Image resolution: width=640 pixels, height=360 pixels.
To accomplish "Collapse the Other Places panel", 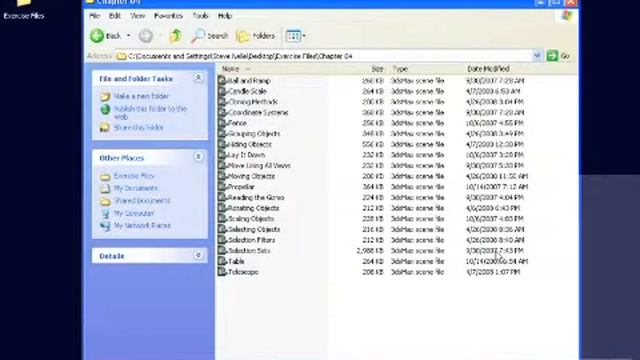I will tap(198, 157).
